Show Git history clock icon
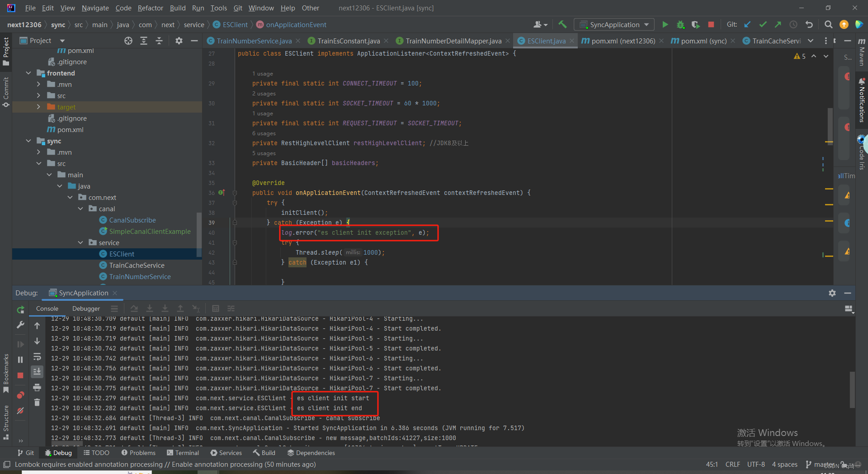This screenshot has width=868, height=474. (x=793, y=24)
